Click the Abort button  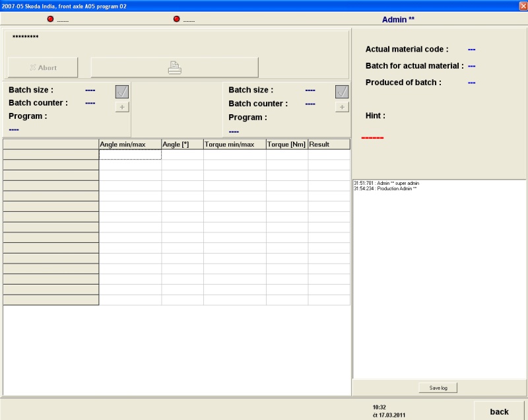43,67
